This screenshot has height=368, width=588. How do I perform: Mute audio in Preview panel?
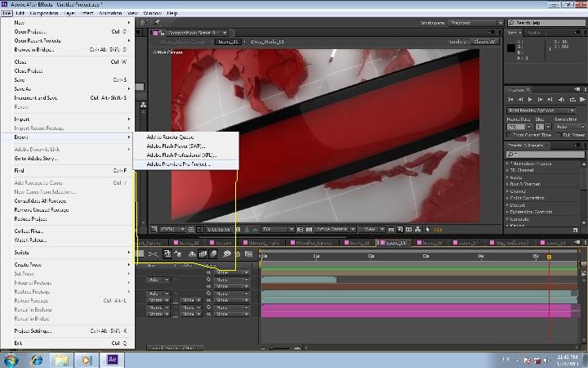[x=561, y=100]
